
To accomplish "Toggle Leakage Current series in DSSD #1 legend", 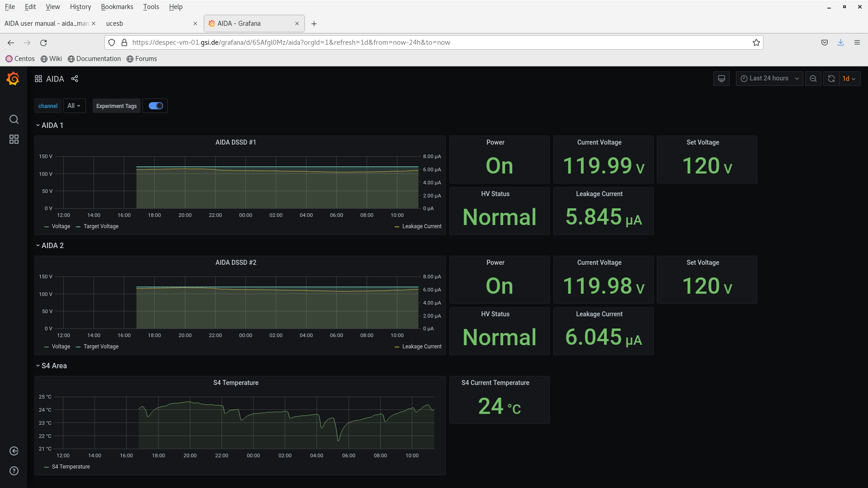I will click(421, 226).
